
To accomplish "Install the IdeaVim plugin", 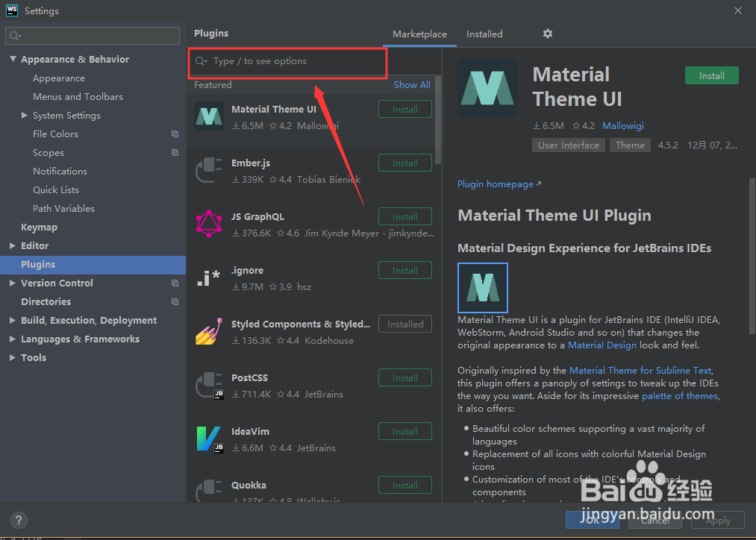I will click(x=405, y=432).
